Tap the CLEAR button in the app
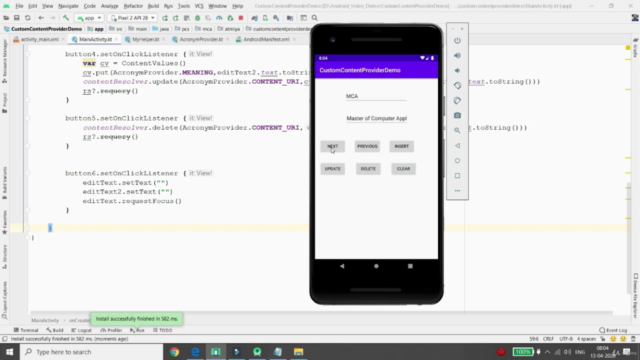The height and width of the screenshot is (360, 640). [x=403, y=169]
